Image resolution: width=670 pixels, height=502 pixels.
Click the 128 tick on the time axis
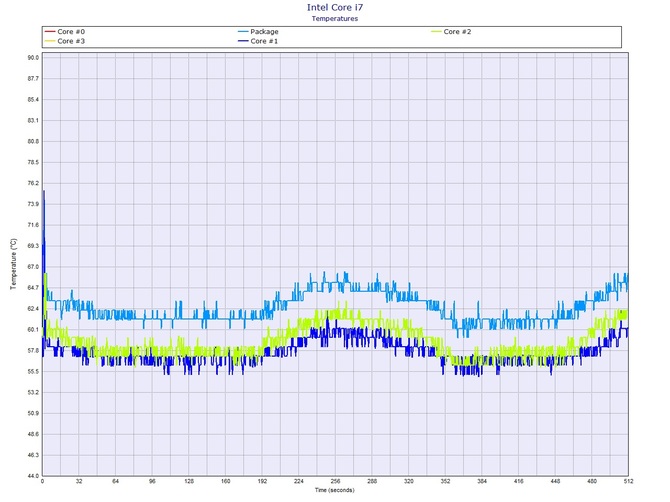pos(189,481)
